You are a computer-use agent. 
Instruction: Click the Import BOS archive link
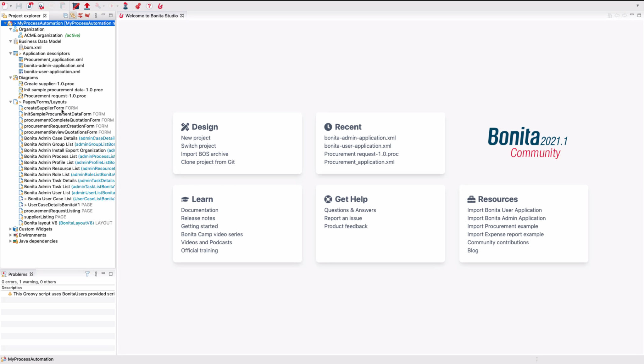(204, 154)
